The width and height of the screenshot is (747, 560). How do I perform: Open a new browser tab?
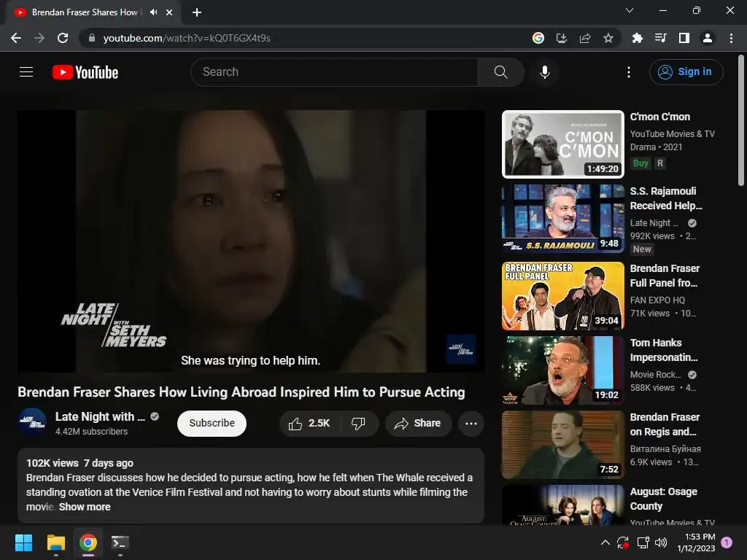click(x=197, y=12)
